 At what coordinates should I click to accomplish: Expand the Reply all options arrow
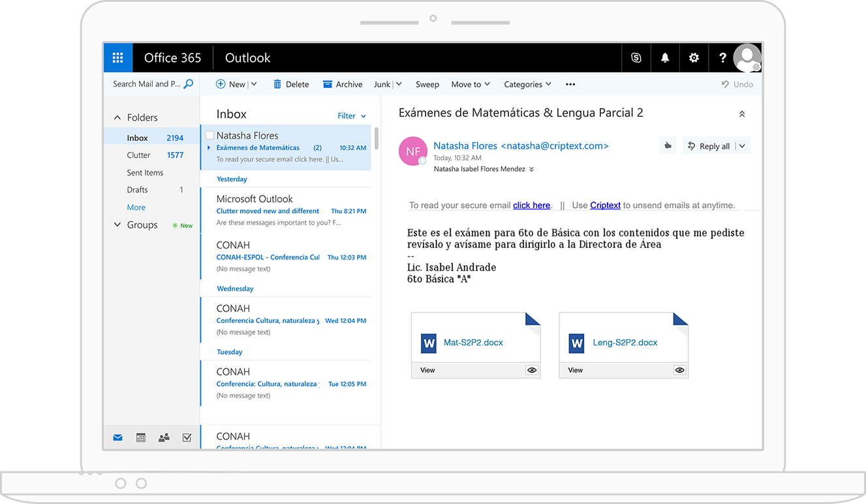click(742, 146)
